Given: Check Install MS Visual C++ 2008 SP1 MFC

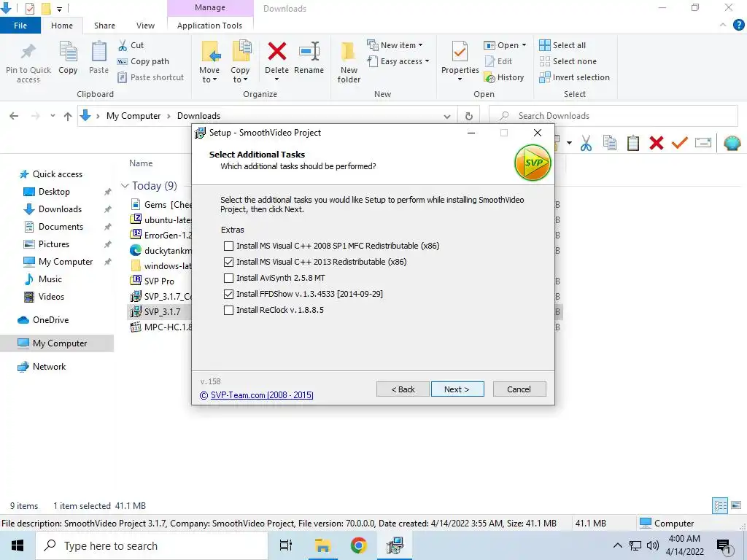Looking at the screenshot, I should pyautogui.click(x=228, y=246).
